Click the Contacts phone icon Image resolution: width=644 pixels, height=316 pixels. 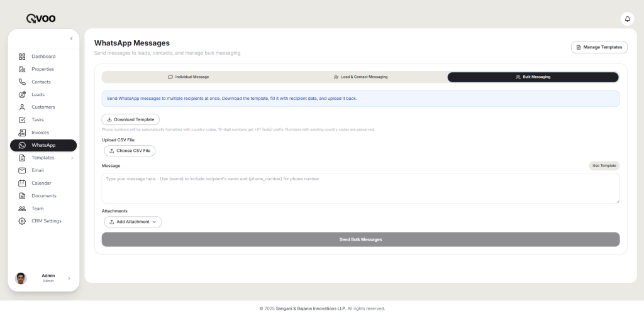(22, 82)
